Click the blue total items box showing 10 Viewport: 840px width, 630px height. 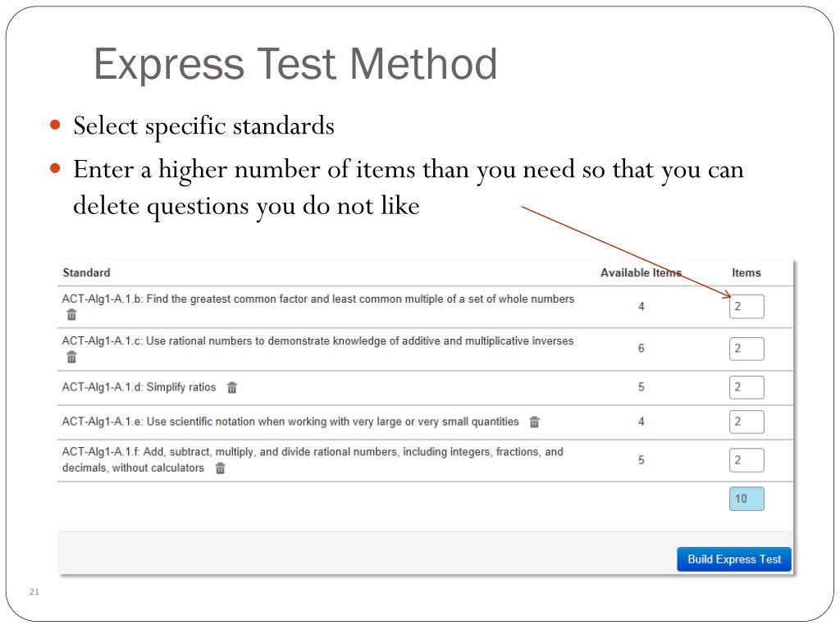pyautogui.click(x=746, y=499)
